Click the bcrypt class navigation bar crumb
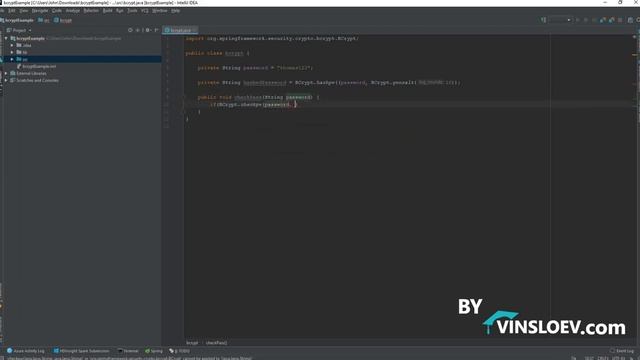The width and height of the screenshot is (640, 360). tap(63, 20)
